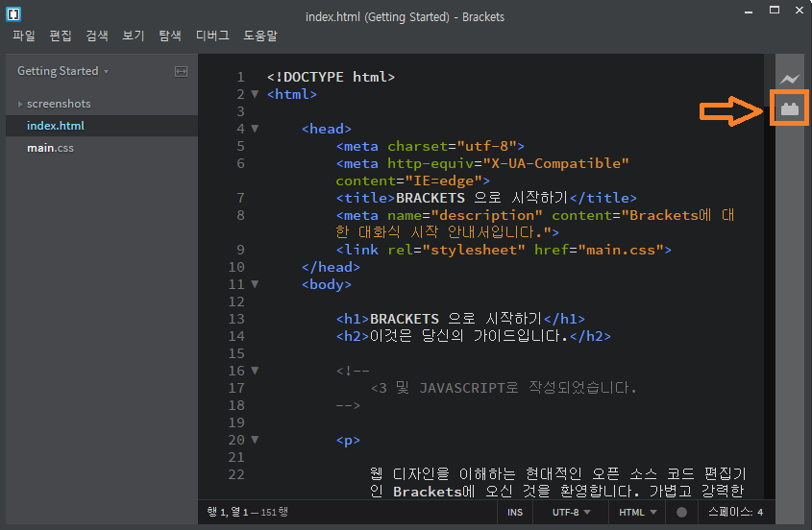Click the linting status circle icon
The image size is (812, 530).
[x=681, y=512]
